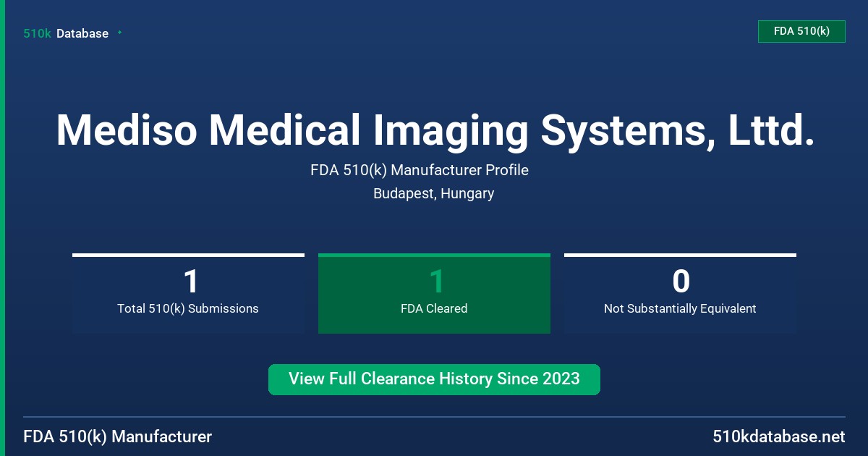Select the FDA 510(k) Manufacturer Profile subtitle
This screenshot has width=868, height=456.
click(420, 171)
